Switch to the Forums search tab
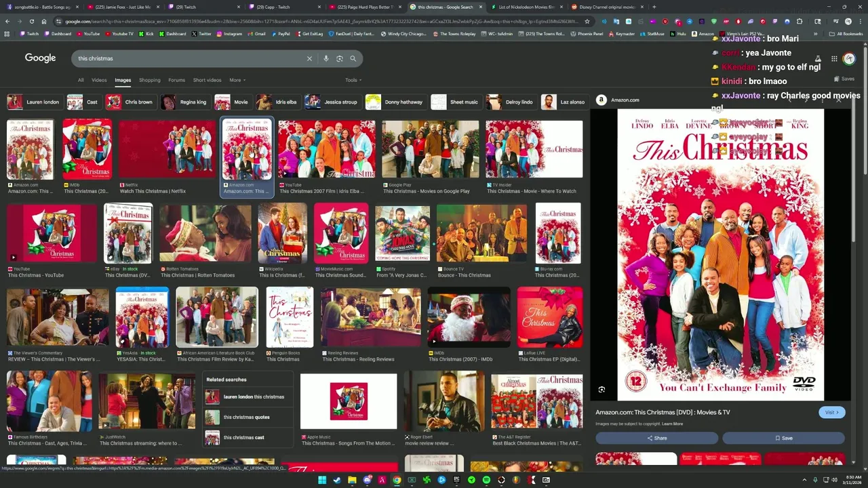The image size is (868, 488). pyautogui.click(x=176, y=80)
